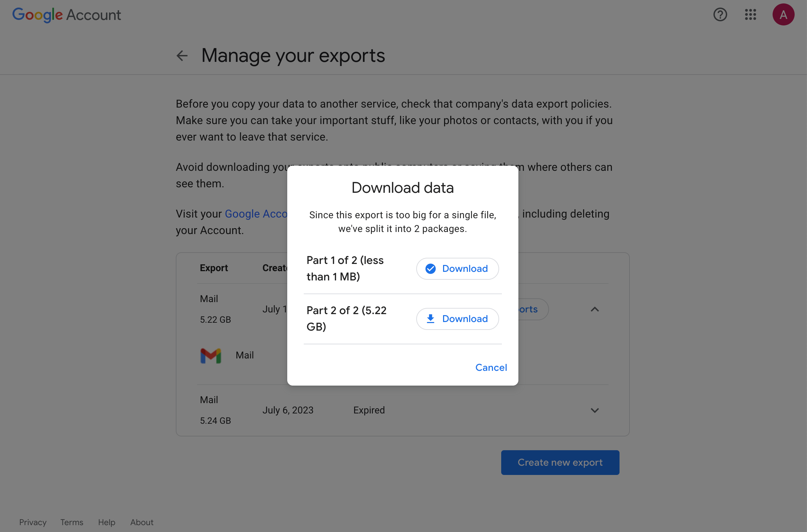Open the Terms link in the footer
The height and width of the screenshot is (532, 807).
coord(72,522)
